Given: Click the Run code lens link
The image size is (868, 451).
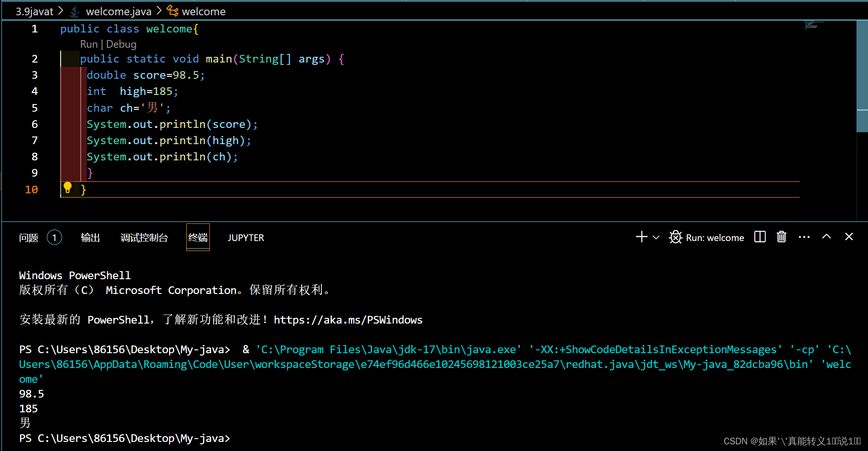Looking at the screenshot, I should pos(89,44).
